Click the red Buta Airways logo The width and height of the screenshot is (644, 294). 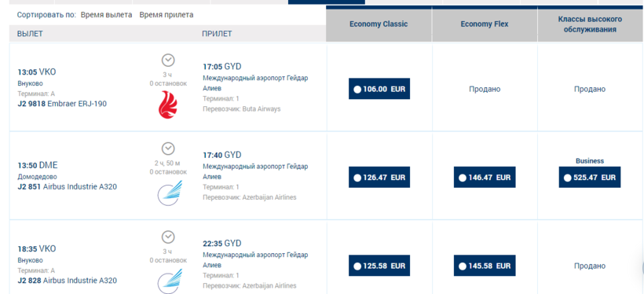pyautogui.click(x=168, y=105)
